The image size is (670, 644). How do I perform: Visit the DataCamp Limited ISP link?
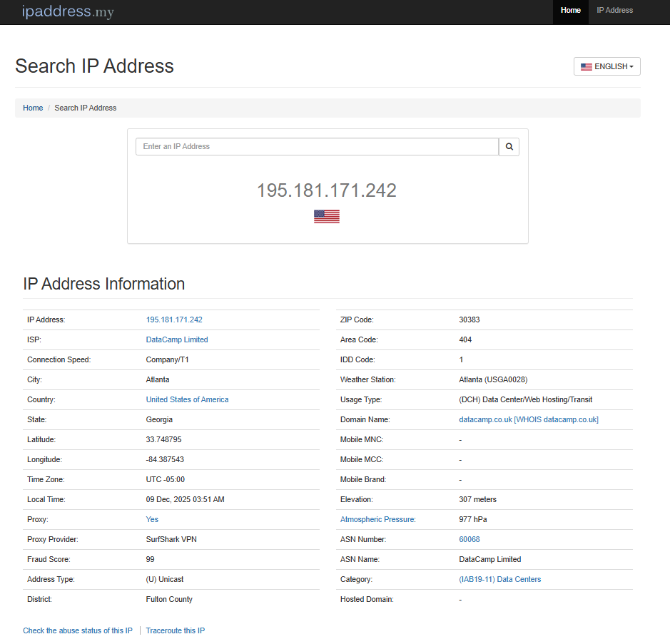[176, 339]
